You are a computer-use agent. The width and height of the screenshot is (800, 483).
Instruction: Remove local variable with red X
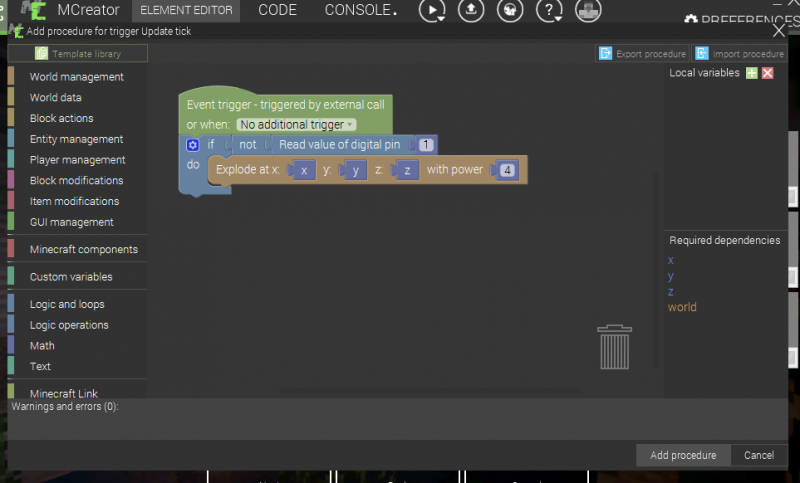[x=767, y=73]
